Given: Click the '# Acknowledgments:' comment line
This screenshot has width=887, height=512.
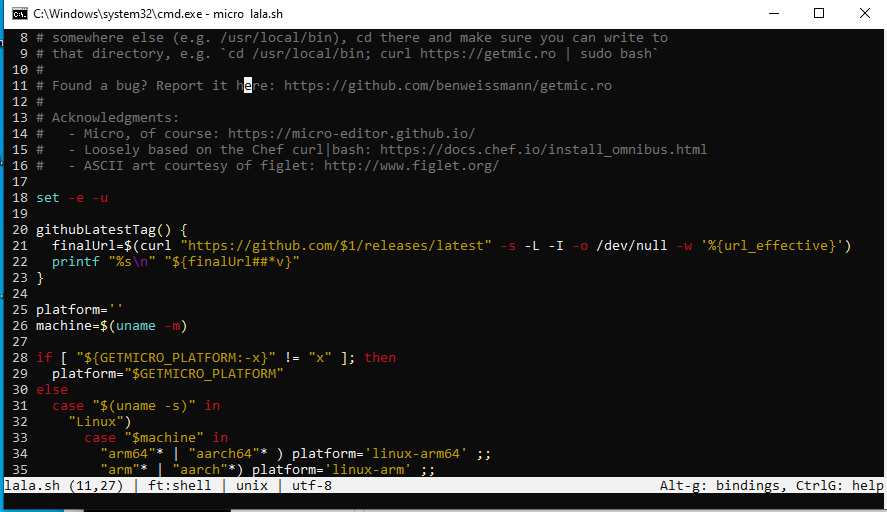Looking at the screenshot, I should pos(107,118).
